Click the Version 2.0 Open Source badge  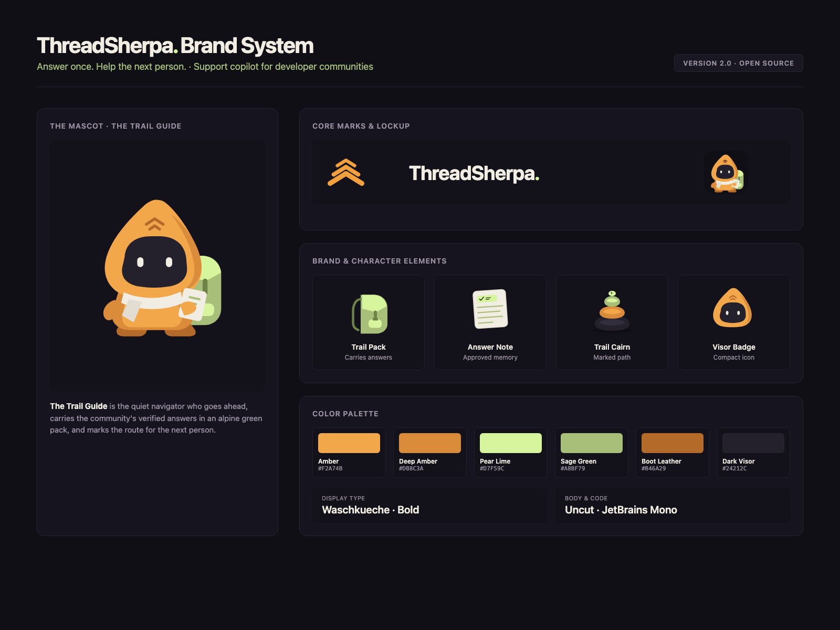pos(738,63)
